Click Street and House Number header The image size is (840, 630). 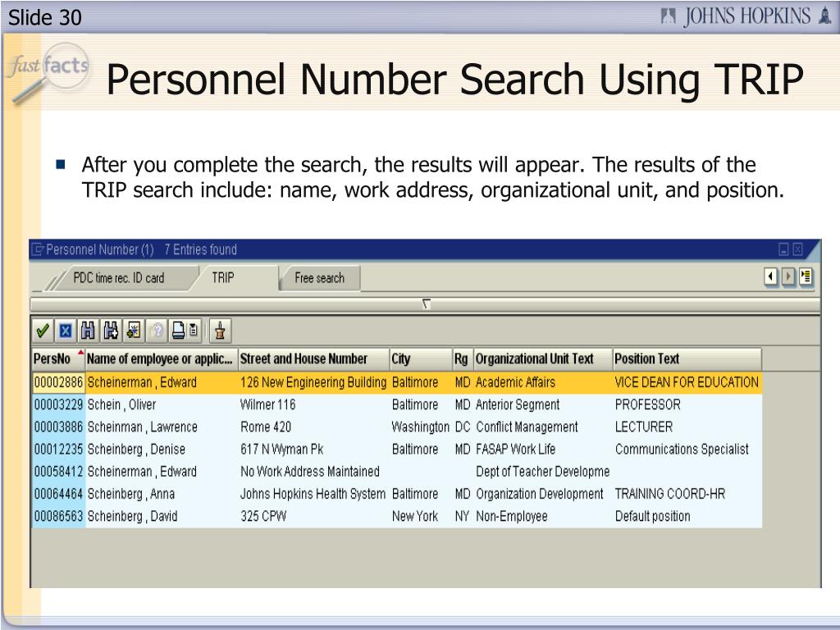[x=314, y=359]
